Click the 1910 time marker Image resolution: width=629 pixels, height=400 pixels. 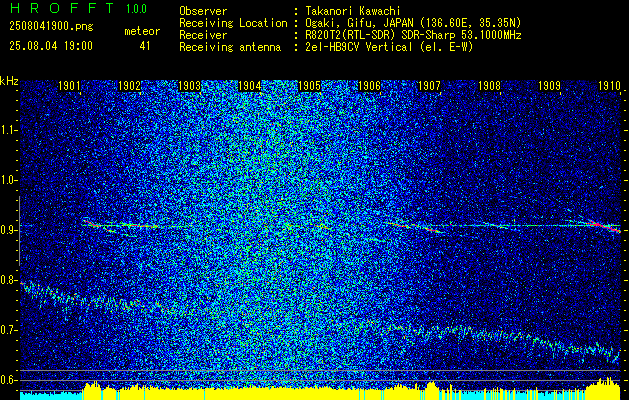coord(609,85)
